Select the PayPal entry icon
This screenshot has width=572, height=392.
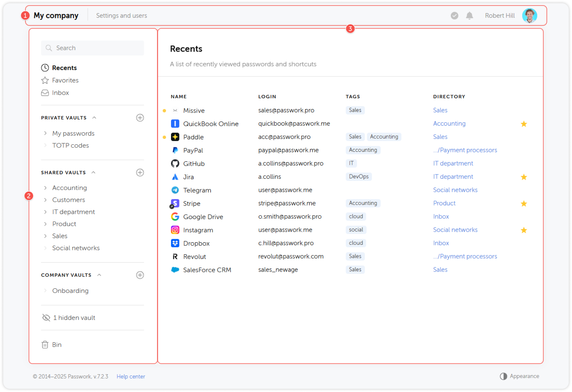tap(175, 150)
